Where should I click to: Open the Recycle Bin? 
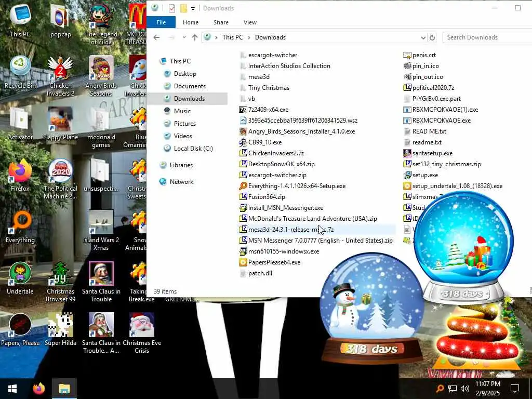click(x=20, y=72)
